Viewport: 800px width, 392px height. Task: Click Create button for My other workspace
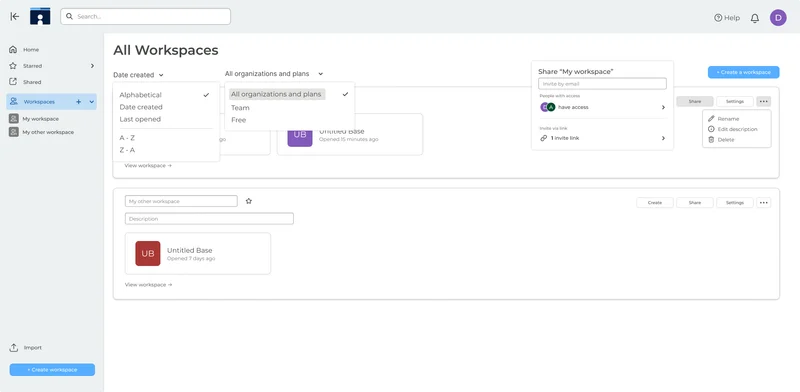click(655, 203)
